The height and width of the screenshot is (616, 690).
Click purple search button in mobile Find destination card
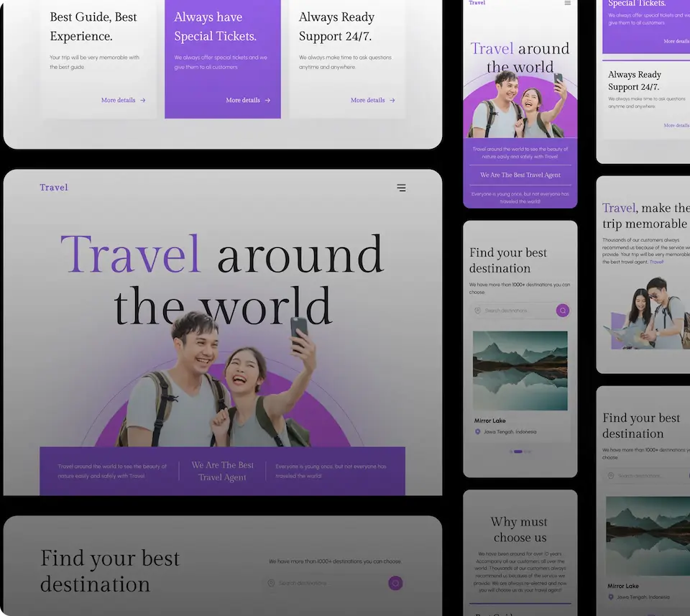click(562, 311)
